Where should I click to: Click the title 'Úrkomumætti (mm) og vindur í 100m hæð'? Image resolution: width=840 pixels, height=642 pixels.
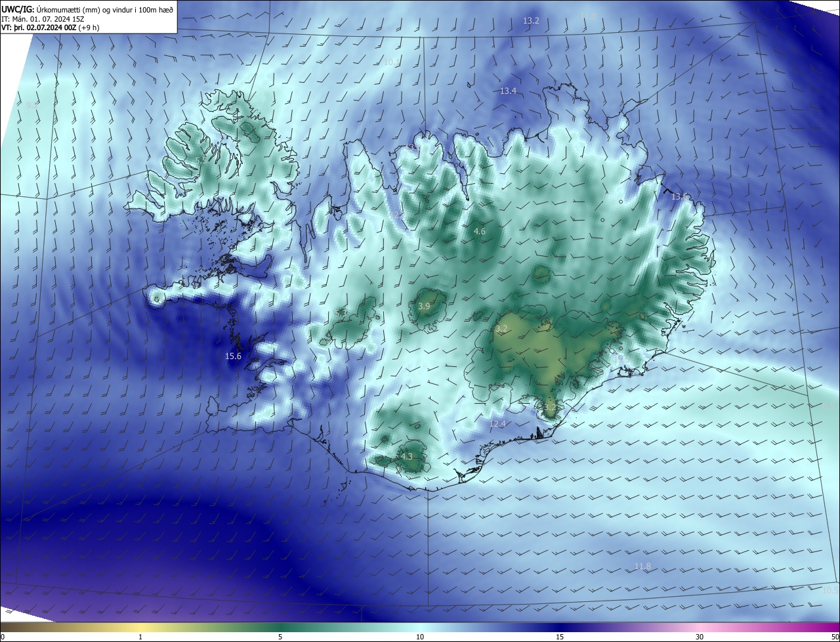[105, 9]
